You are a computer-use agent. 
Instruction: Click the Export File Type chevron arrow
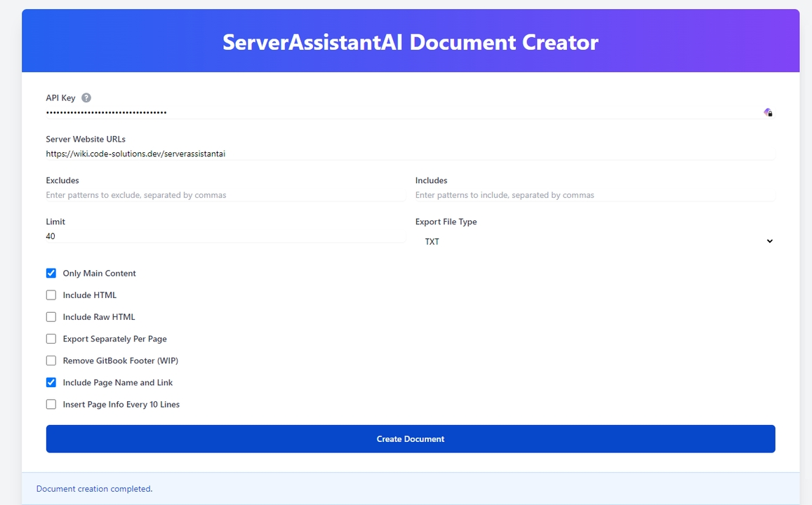click(x=770, y=241)
